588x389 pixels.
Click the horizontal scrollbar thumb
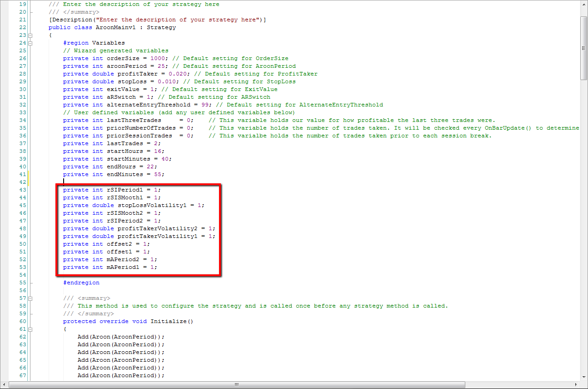[237, 384]
